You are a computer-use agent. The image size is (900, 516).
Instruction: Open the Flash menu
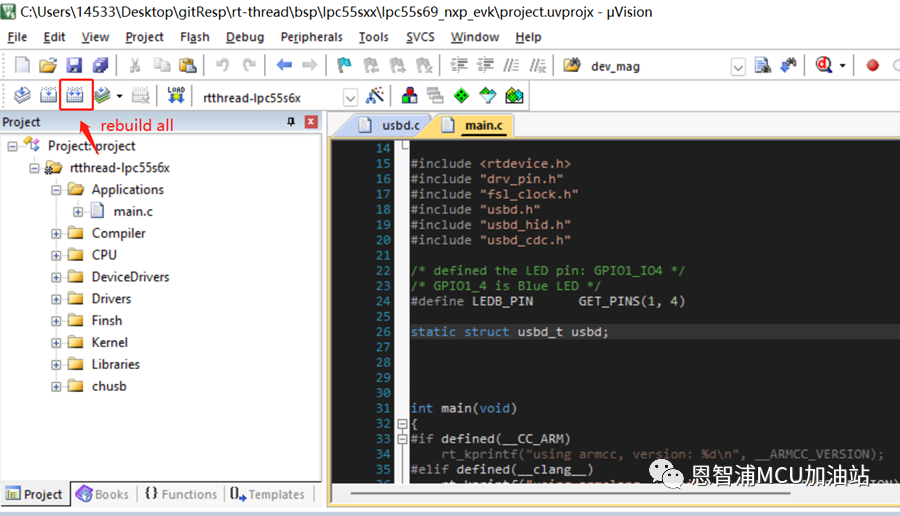(x=194, y=37)
